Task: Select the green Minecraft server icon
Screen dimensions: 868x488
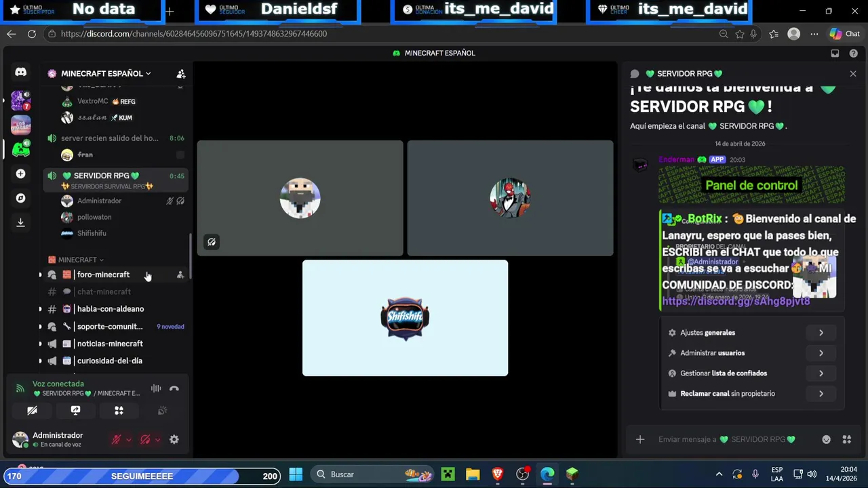Action: [21, 149]
